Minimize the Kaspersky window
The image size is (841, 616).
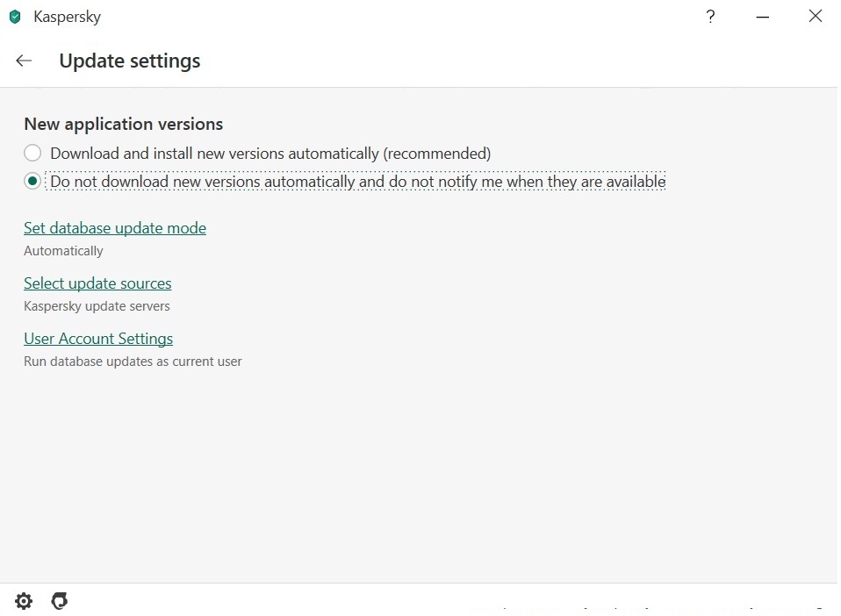(762, 18)
